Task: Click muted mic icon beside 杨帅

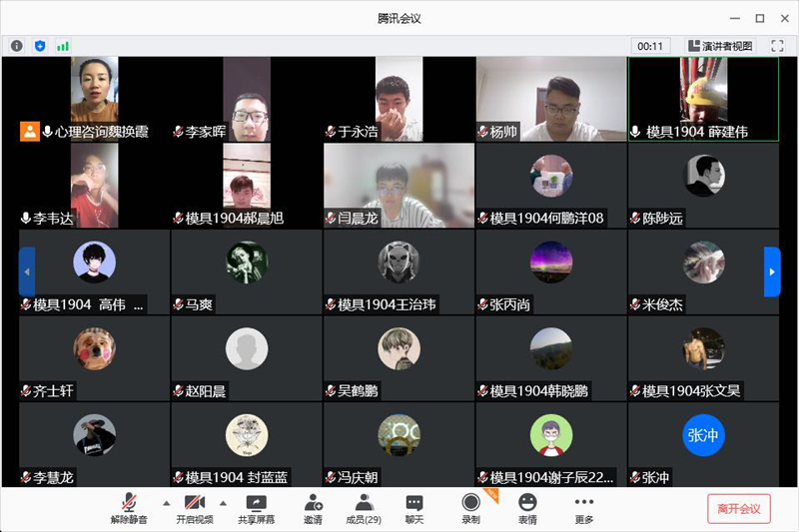Action: click(482, 132)
